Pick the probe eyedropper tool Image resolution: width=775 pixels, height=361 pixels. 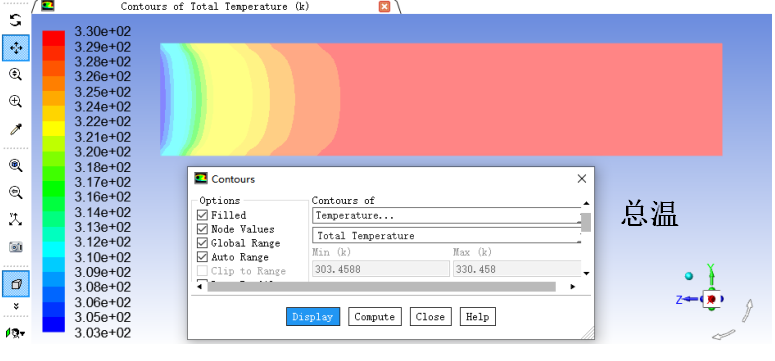click(x=16, y=130)
